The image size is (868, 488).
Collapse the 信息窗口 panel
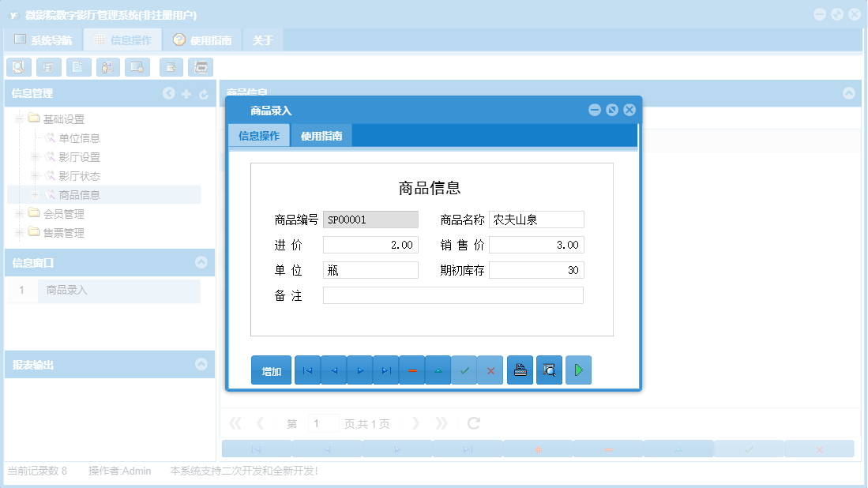tap(202, 263)
